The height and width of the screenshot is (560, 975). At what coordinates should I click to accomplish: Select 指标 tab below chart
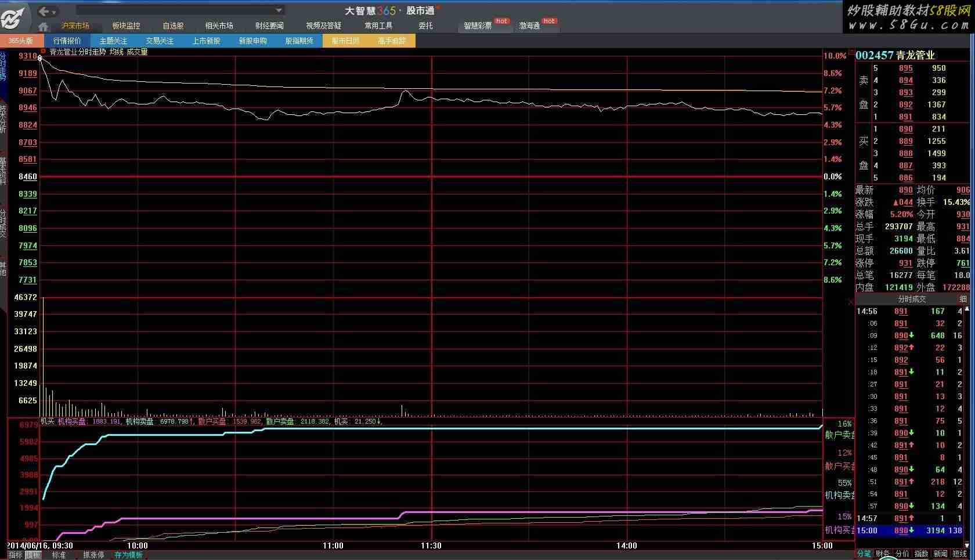pyautogui.click(x=15, y=555)
